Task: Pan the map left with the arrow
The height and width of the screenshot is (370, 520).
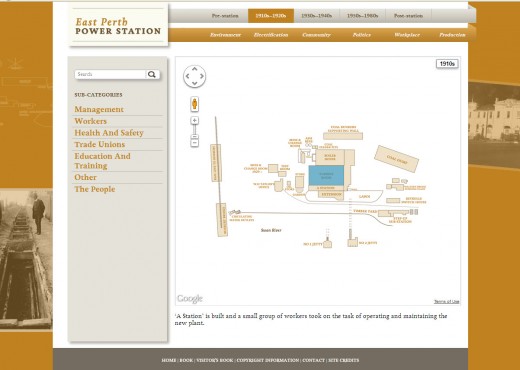Action: pos(187,76)
